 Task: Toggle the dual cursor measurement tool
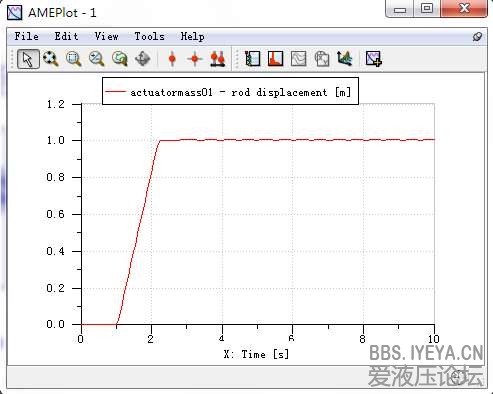pyautogui.click(x=218, y=59)
